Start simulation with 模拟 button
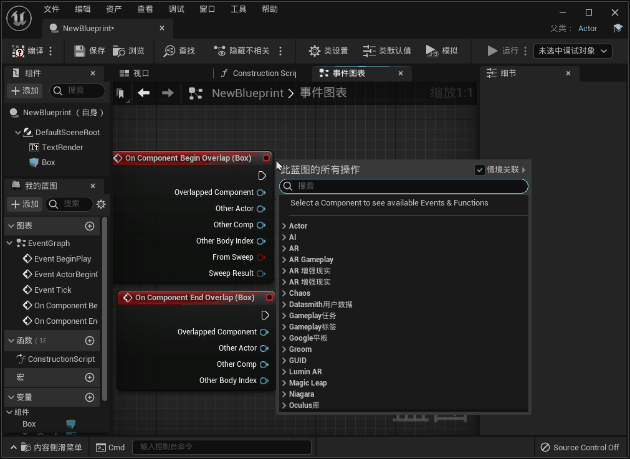Screen dimensions: 630x459 [x=442, y=51]
